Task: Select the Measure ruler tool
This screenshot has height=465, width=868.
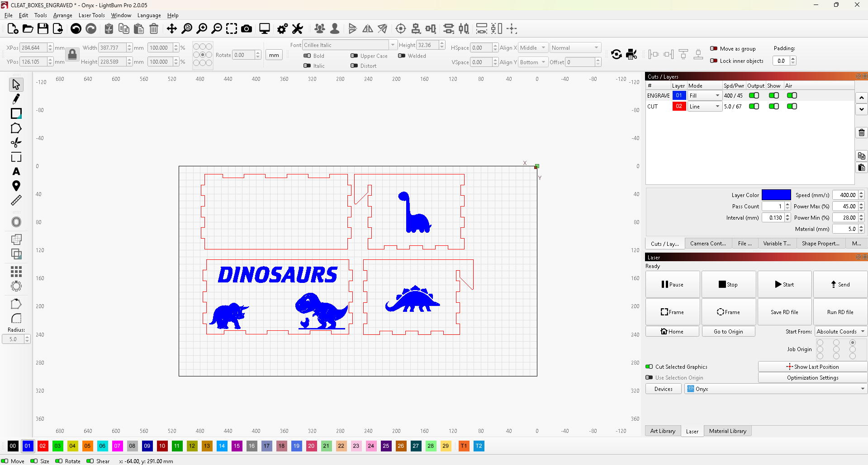Action: pos(16,200)
